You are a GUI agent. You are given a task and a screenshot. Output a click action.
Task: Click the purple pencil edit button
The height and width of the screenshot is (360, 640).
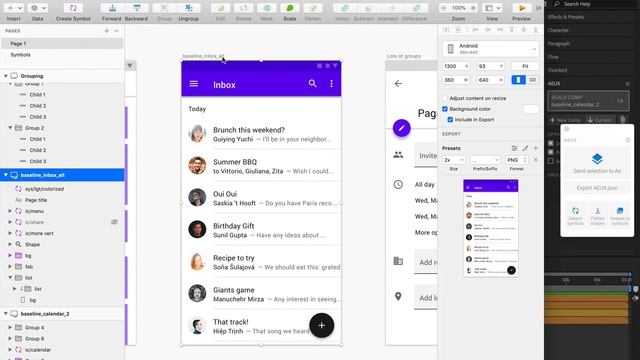pyautogui.click(x=402, y=128)
